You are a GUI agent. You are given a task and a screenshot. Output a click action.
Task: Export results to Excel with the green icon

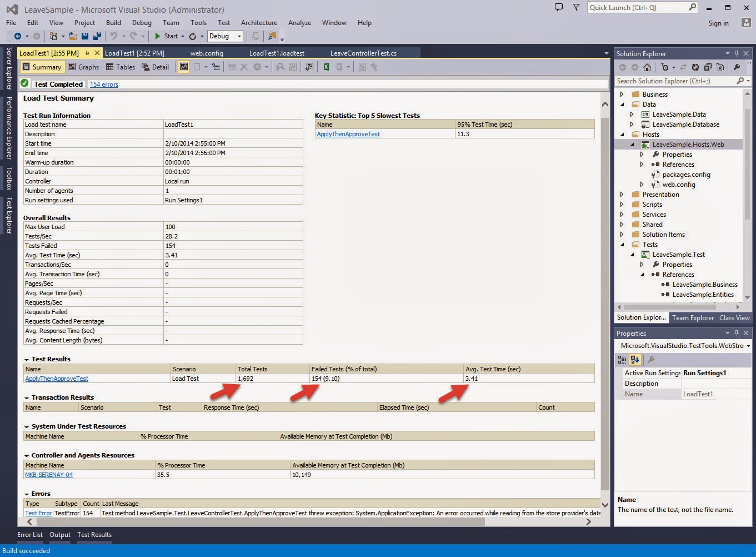coord(326,67)
